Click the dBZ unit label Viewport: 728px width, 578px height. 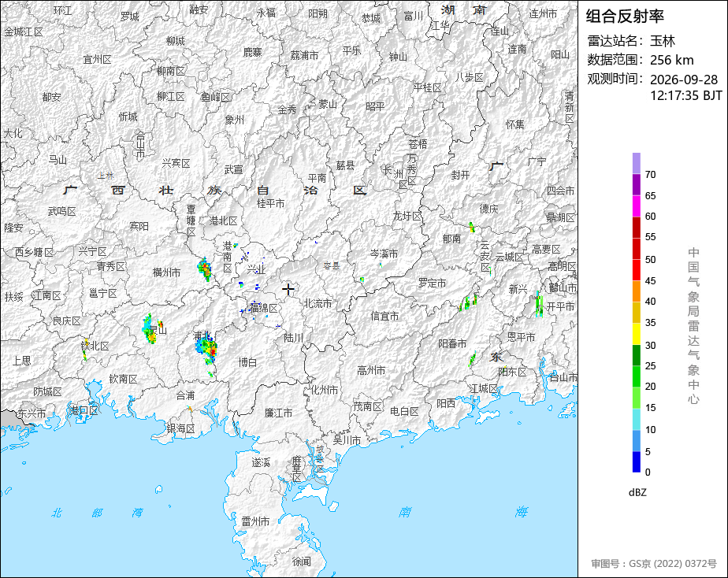pos(637,493)
